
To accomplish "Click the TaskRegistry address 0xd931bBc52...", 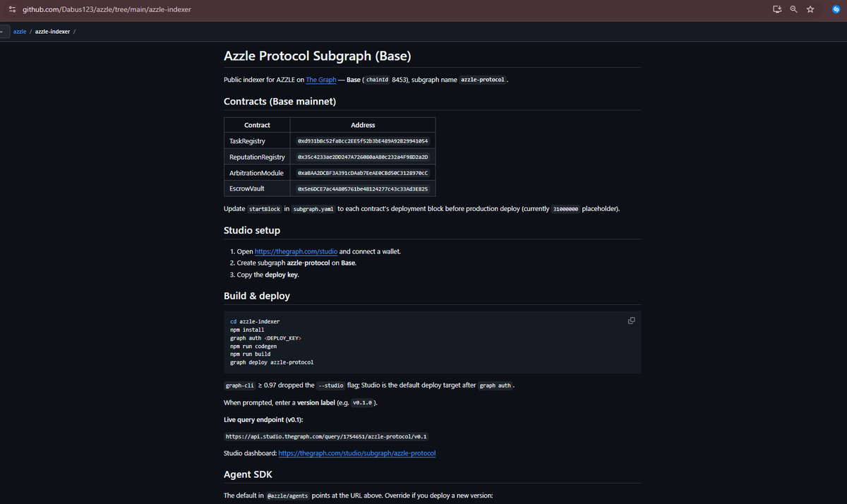I will point(363,141).
